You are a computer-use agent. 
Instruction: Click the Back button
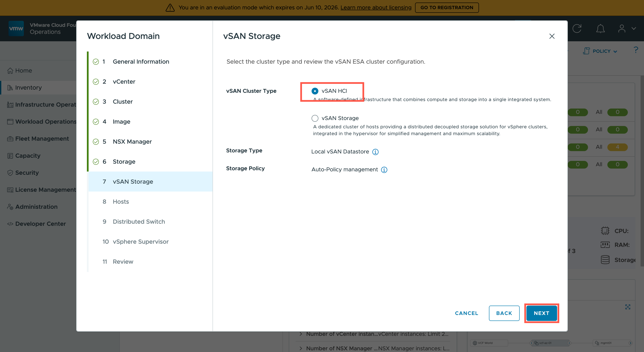pyautogui.click(x=504, y=313)
